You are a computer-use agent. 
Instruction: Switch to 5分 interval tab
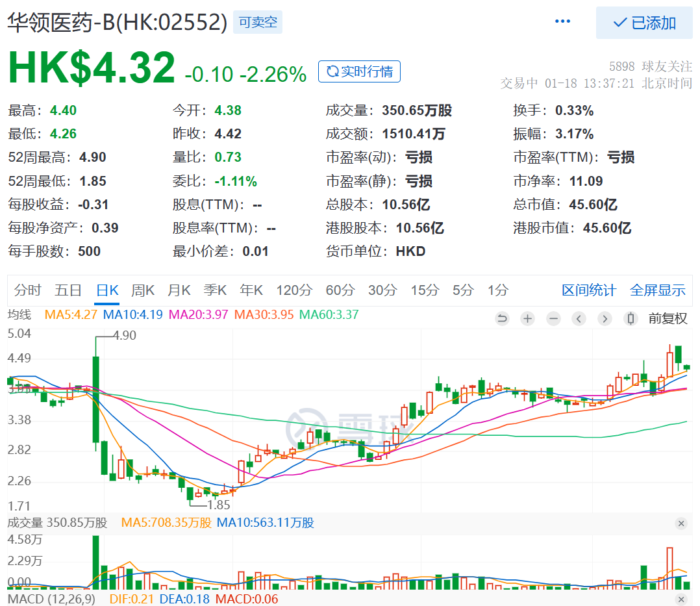pyautogui.click(x=464, y=290)
